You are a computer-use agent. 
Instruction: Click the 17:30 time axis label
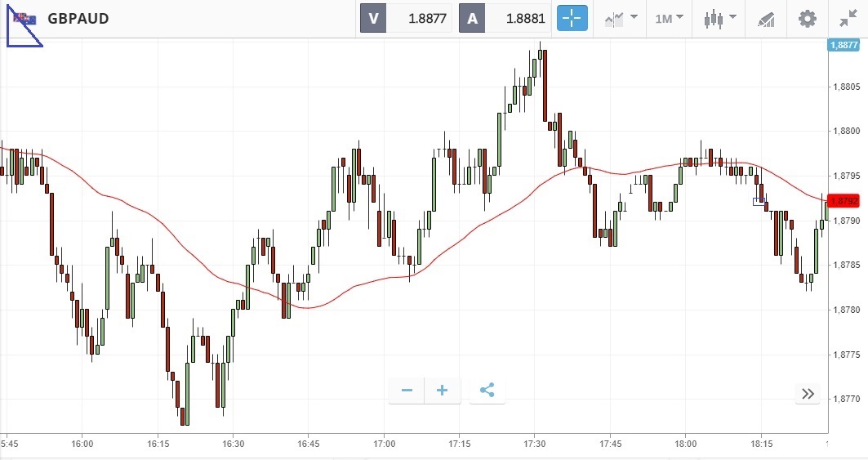(534, 443)
